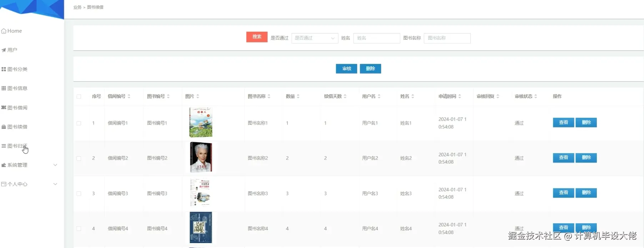Check the row 3 checkbox
644x248 pixels.
tap(79, 193)
